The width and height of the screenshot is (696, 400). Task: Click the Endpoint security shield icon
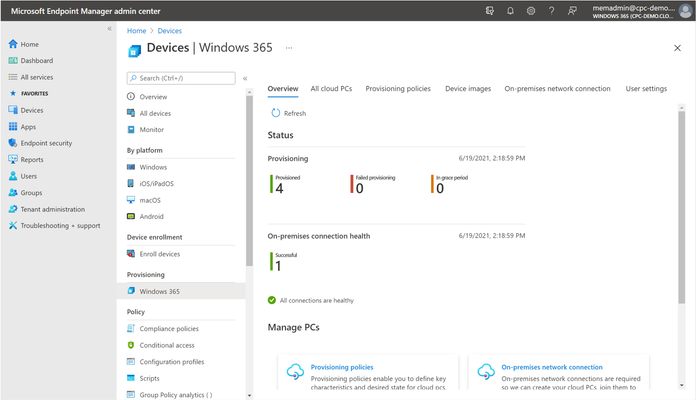pos(13,143)
